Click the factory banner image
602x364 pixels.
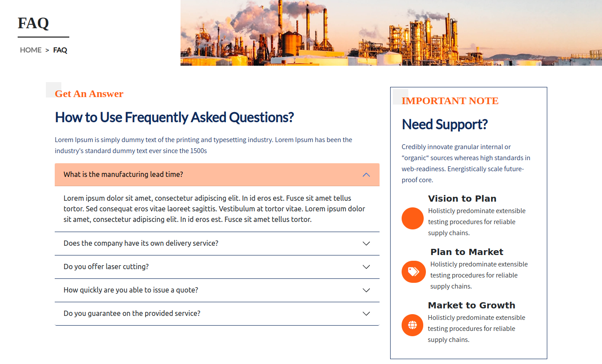(391, 33)
